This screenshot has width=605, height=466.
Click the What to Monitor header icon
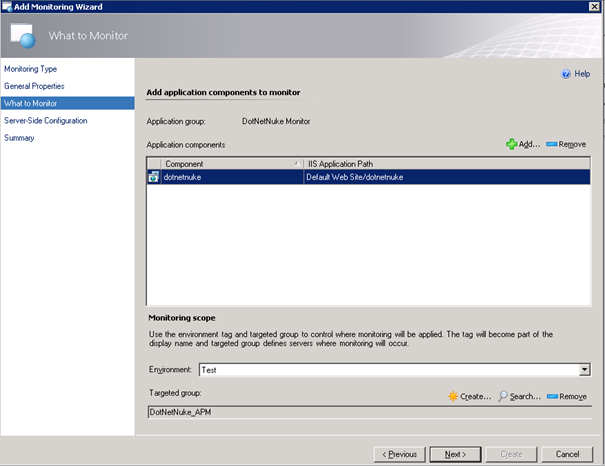click(x=23, y=36)
